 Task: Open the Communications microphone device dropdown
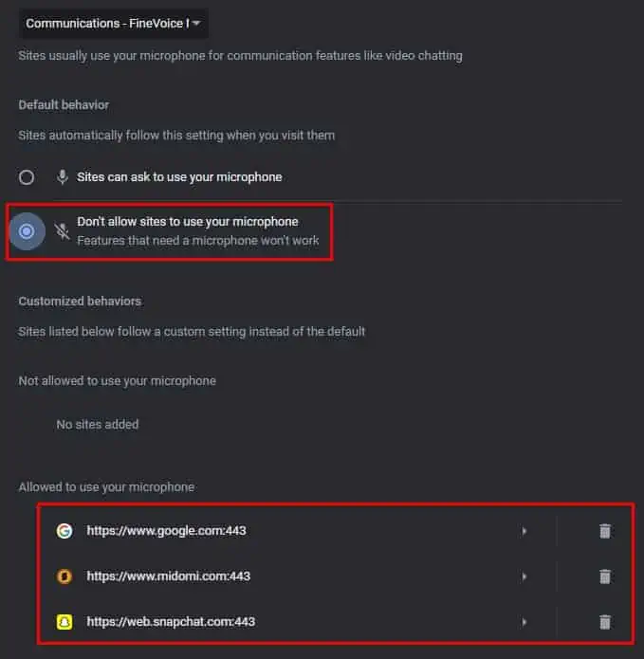click(x=113, y=23)
